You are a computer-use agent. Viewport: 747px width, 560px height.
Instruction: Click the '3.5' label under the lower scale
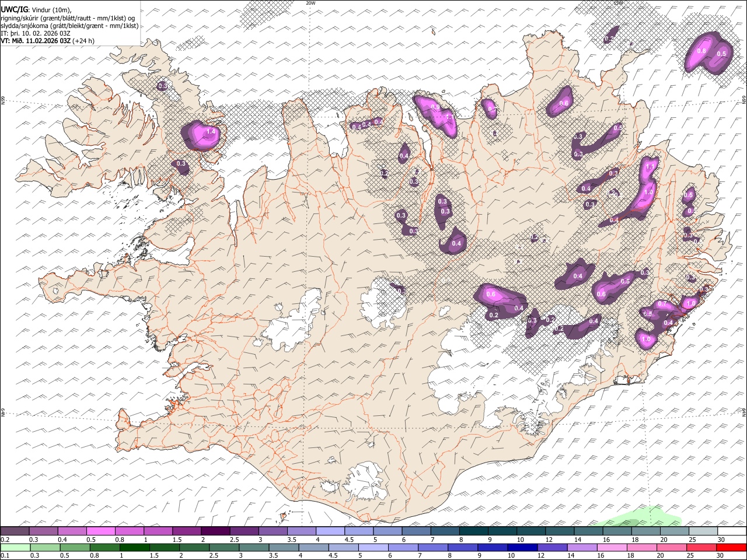point(274,556)
